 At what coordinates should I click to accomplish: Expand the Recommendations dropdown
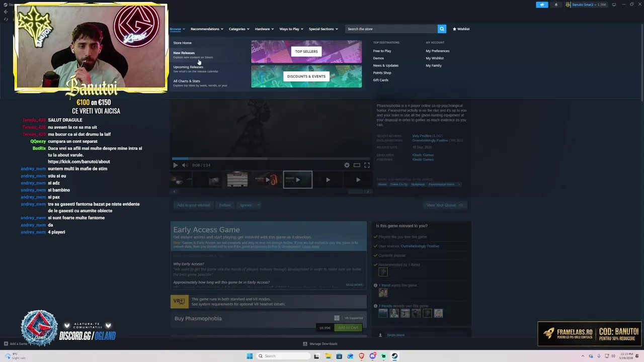[x=207, y=29]
